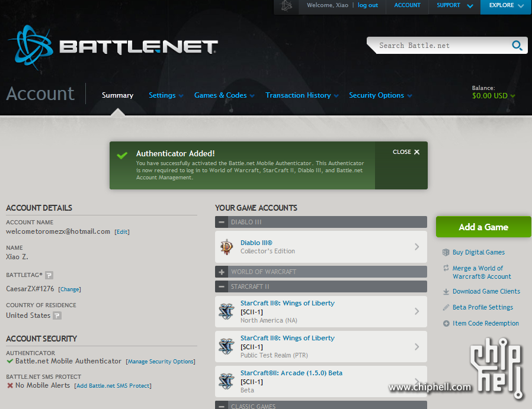Open the North America StarCraft II arrow

(417, 311)
